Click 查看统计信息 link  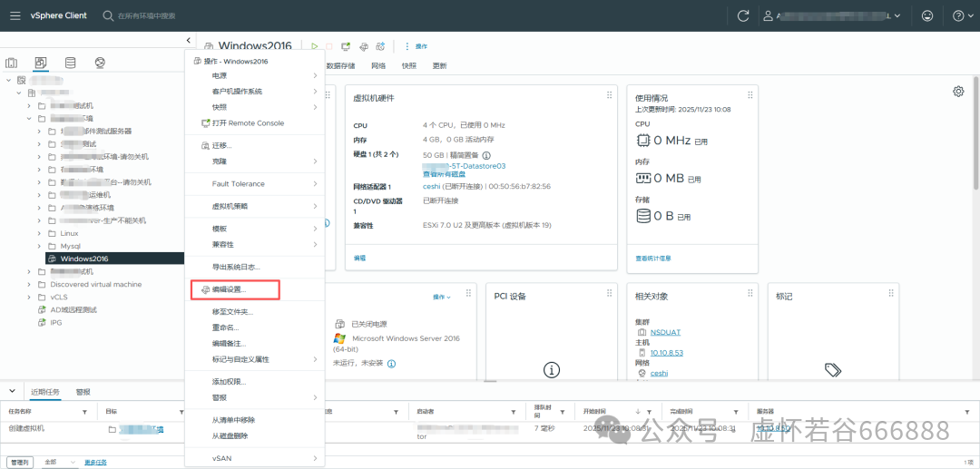[653, 258]
